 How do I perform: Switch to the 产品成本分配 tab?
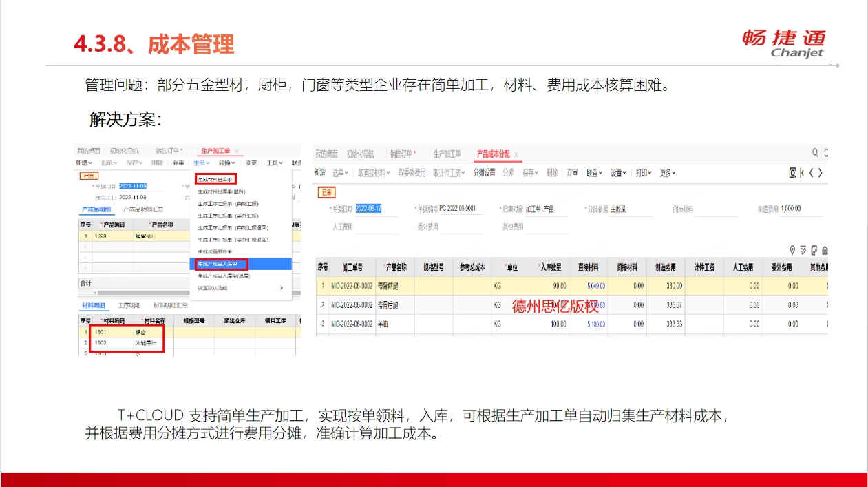(493, 154)
